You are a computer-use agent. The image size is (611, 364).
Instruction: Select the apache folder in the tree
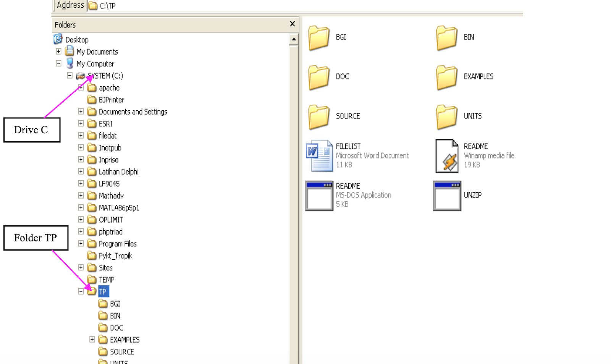coord(109,87)
